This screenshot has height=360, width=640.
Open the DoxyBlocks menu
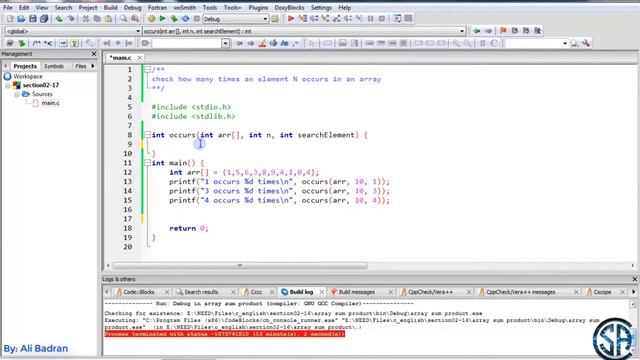pyautogui.click(x=289, y=7)
